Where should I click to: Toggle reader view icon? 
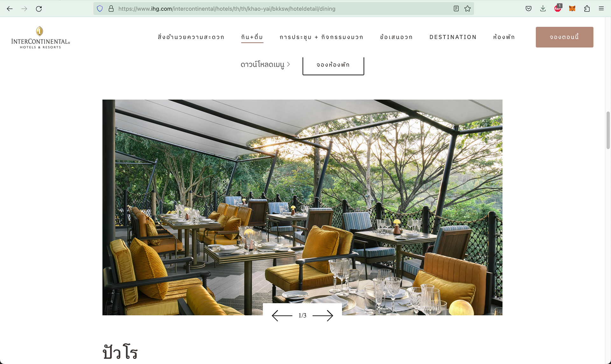click(x=456, y=9)
